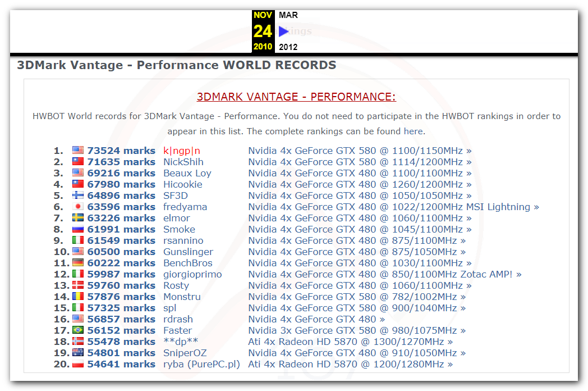Click the Italy flag beside 61549 marks

point(78,240)
